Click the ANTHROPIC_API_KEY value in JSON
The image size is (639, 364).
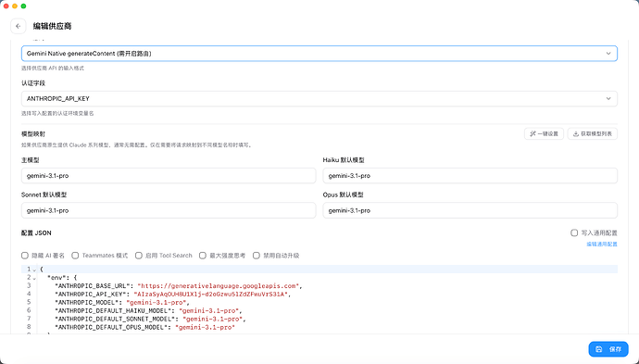(x=211, y=294)
